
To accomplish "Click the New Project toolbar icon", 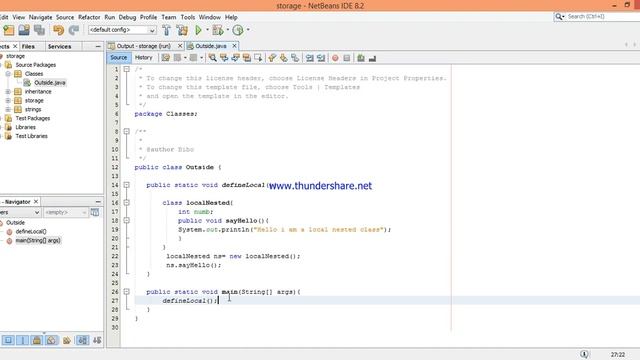I will [9, 30].
